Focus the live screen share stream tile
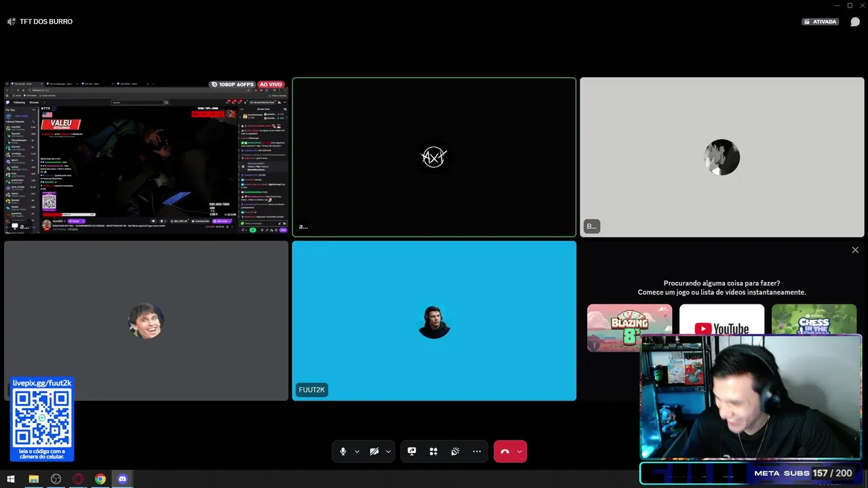The height and width of the screenshot is (488, 868). coord(146,157)
